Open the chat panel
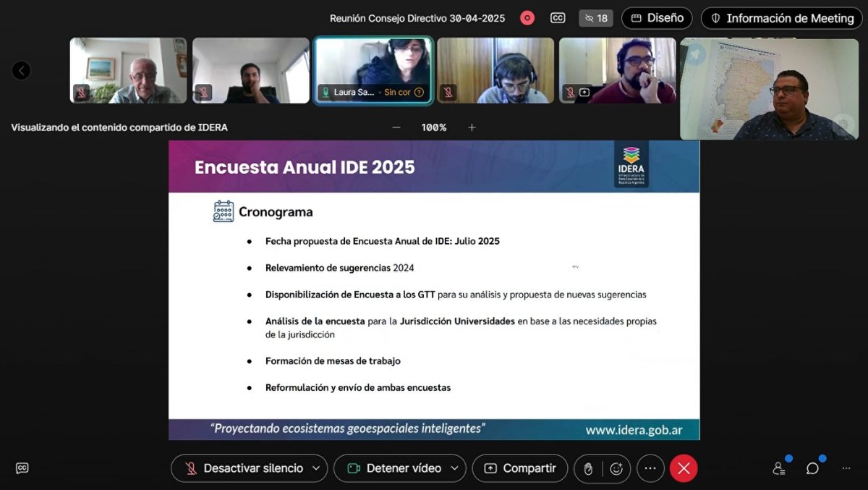This screenshot has height=490, width=868. tap(812, 468)
